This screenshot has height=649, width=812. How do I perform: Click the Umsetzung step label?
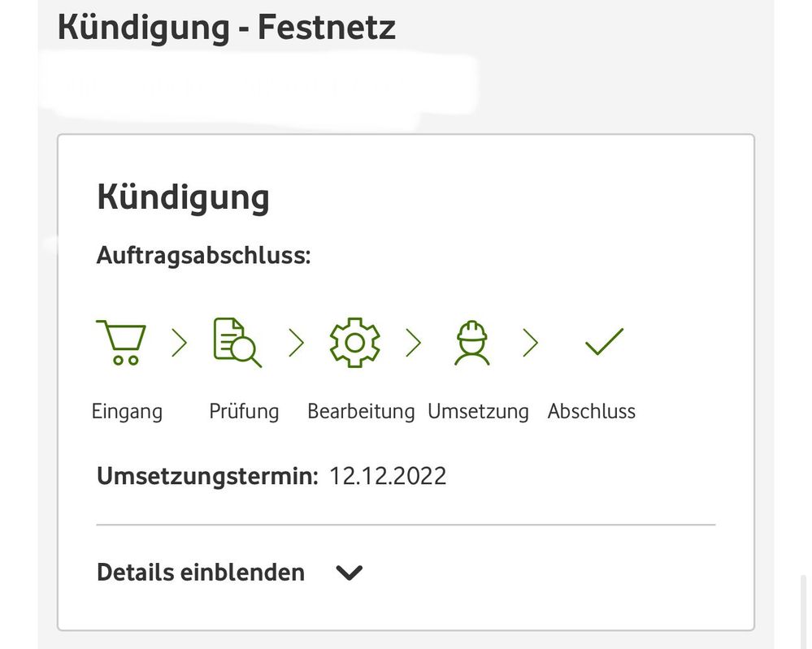click(478, 411)
